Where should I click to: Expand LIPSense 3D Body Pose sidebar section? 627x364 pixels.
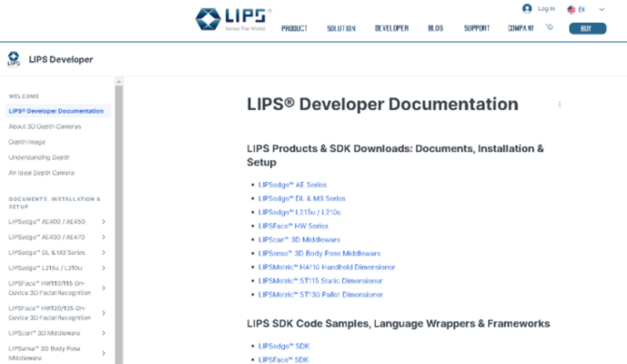tap(104, 353)
